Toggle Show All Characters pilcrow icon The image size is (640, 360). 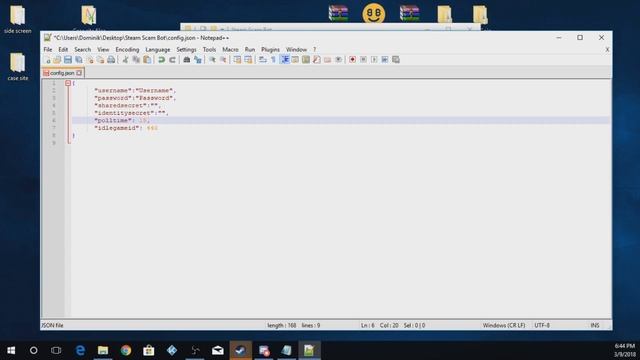273,60
